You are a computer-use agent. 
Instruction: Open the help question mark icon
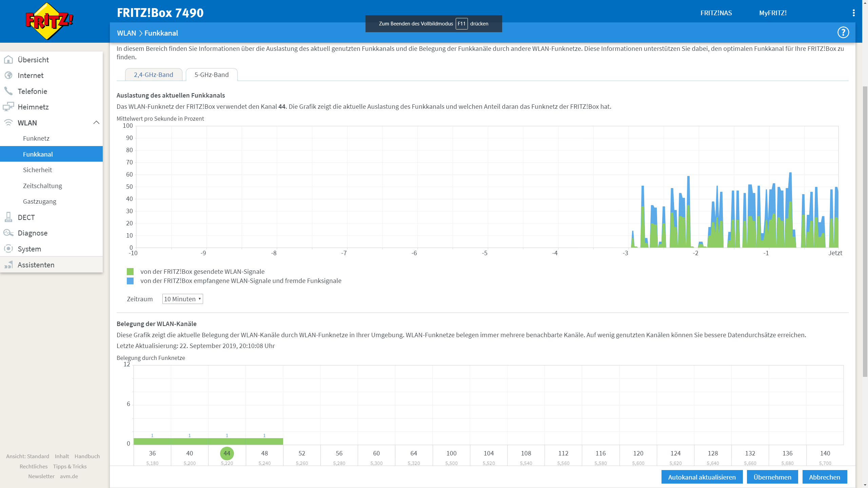click(x=843, y=33)
